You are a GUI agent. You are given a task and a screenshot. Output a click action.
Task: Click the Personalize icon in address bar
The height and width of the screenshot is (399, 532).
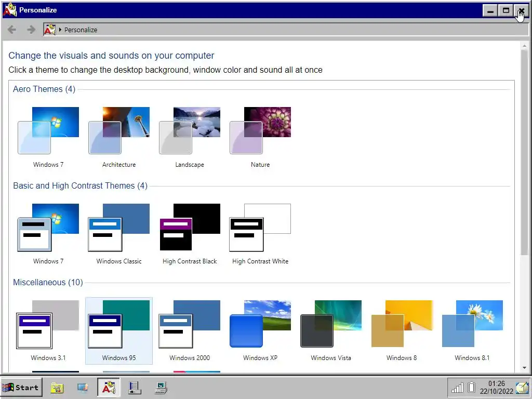pos(50,30)
